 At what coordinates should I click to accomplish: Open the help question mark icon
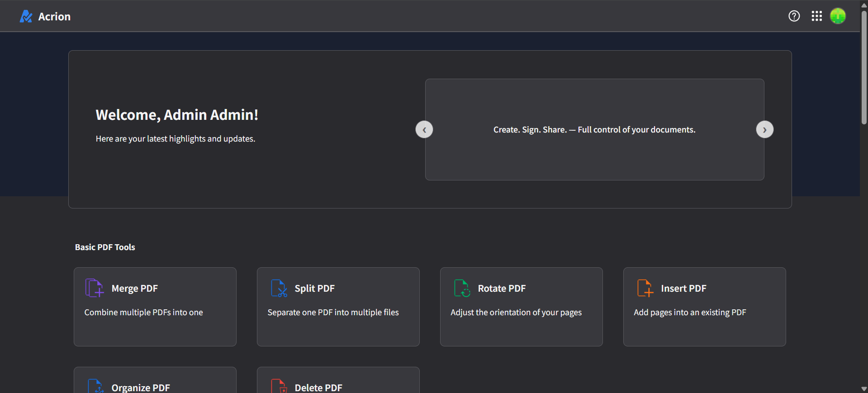click(x=794, y=16)
